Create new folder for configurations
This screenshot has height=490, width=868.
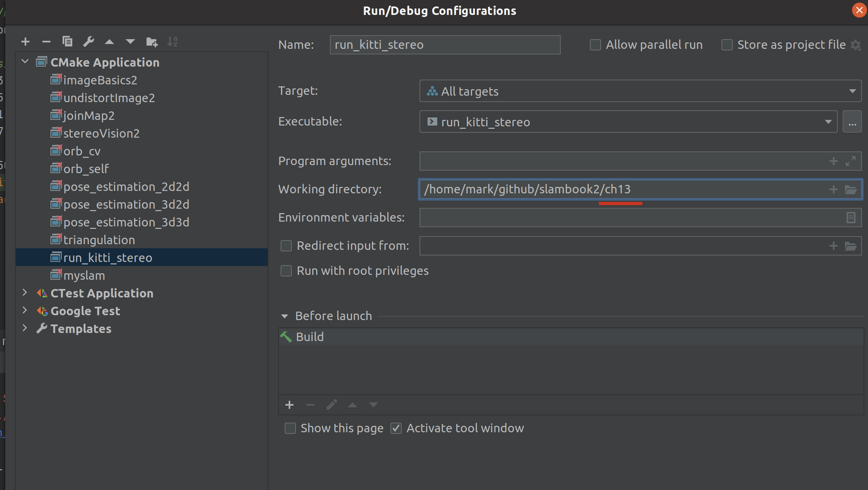152,42
